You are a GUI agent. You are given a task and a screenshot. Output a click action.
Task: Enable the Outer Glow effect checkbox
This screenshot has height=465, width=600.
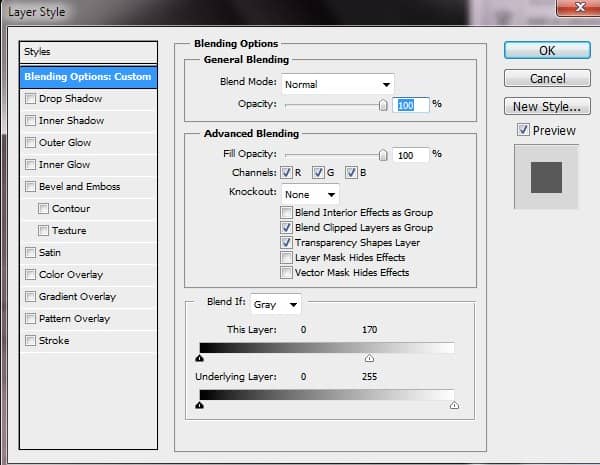30,143
